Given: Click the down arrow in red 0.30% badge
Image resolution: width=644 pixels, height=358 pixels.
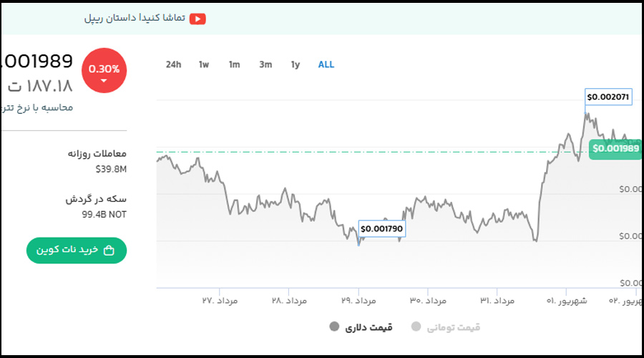Looking at the screenshot, I should click(104, 81).
